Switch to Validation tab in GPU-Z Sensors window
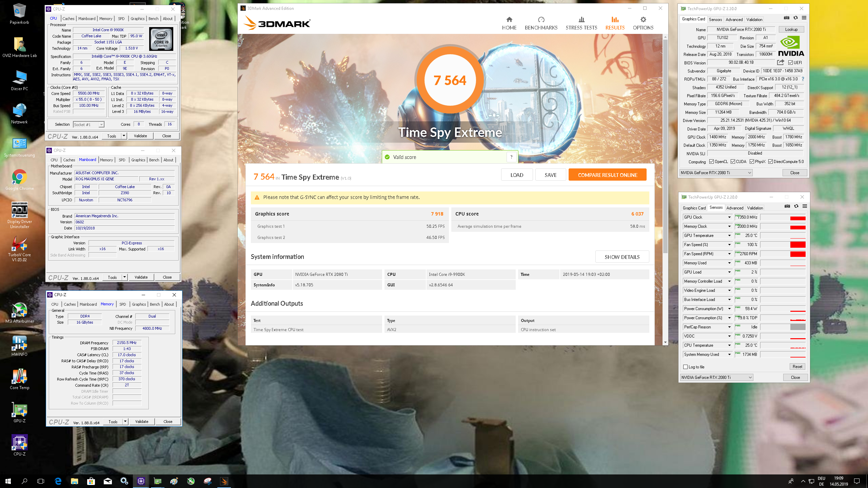Screen dimensions: 868x488 point(755,208)
